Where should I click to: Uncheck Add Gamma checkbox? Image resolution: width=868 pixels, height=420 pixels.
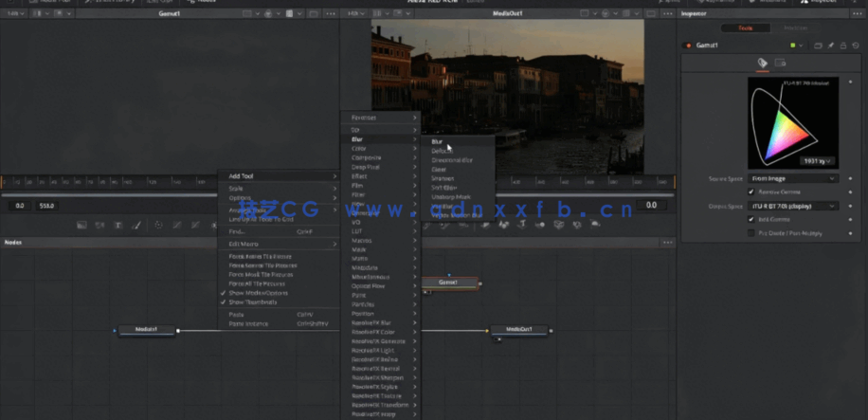tap(751, 219)
